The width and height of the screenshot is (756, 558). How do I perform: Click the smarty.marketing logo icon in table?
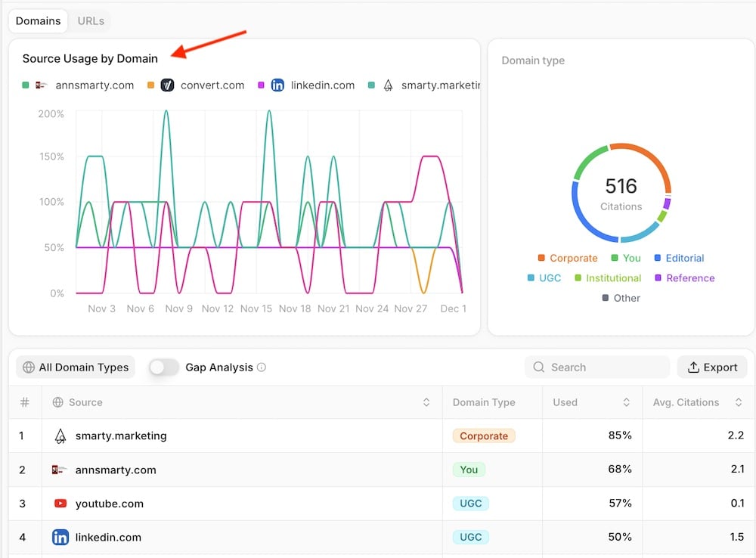tap(60, 436)
